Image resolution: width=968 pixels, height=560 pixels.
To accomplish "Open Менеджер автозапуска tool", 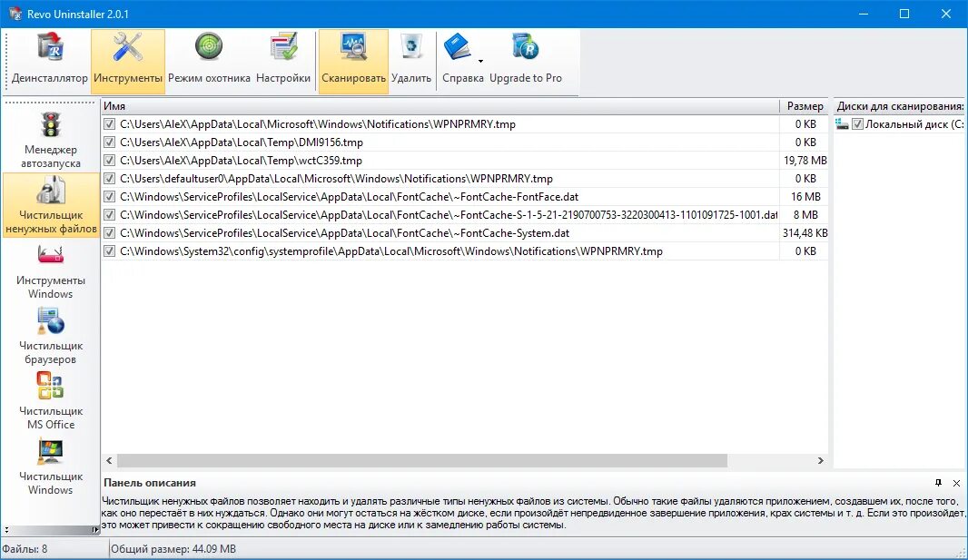I will (51, 140).
